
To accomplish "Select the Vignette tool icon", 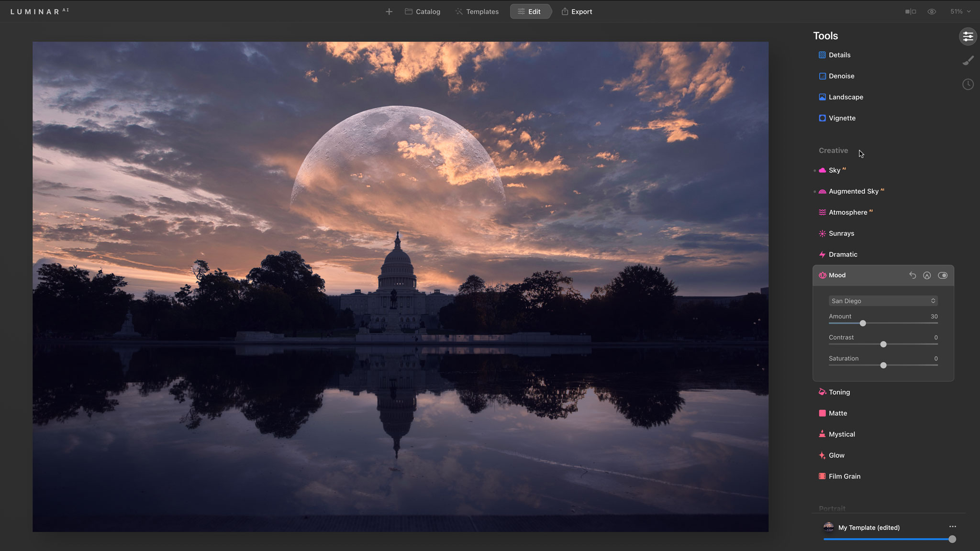I will [x=823, y=118].
